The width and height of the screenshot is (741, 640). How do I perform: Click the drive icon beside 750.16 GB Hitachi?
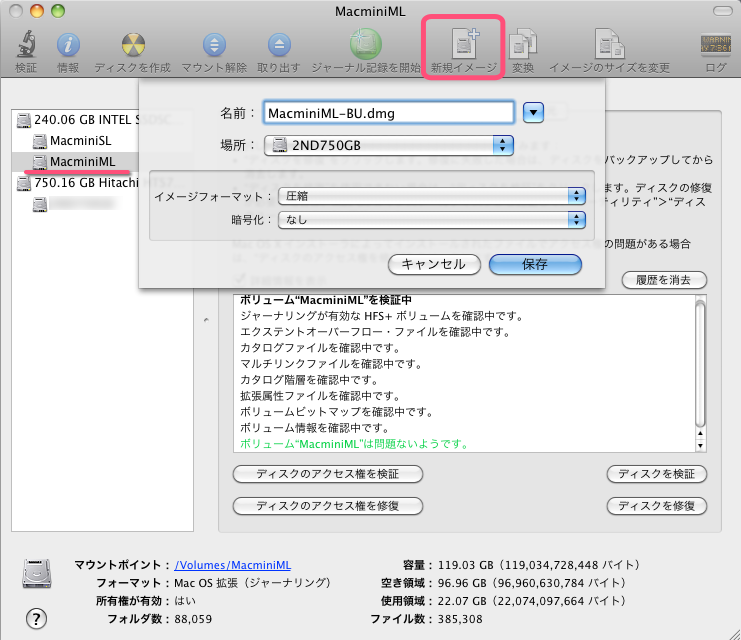click(24, 183)
